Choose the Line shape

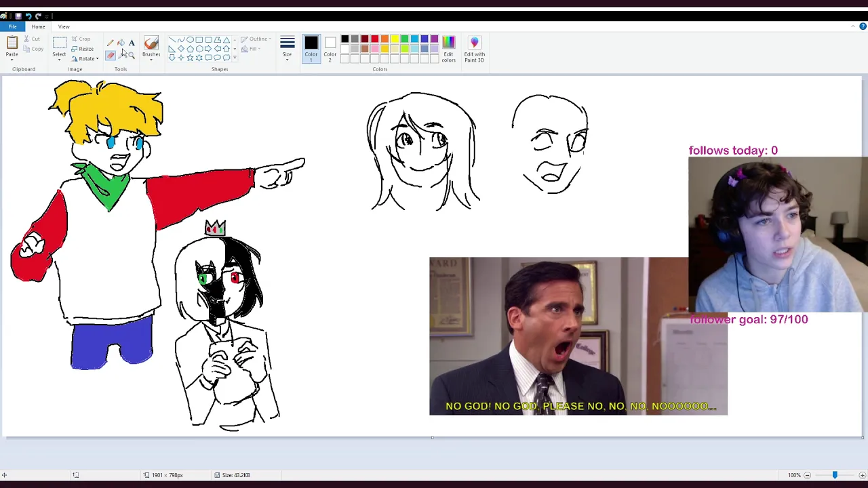[x=172, y=40]
